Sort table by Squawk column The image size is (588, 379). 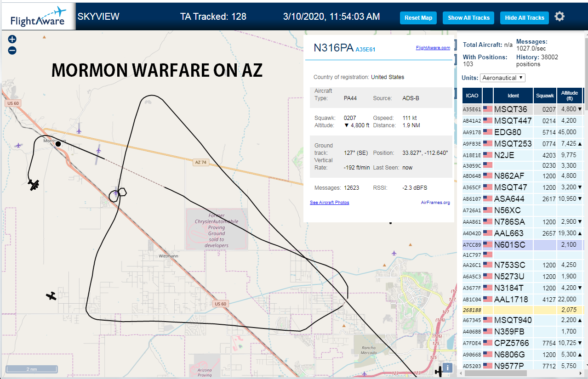coord(545,96)
